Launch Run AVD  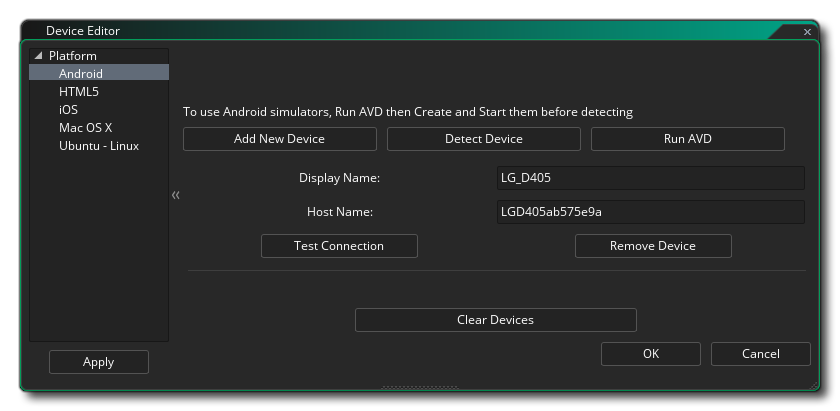click(x=687, y=139)
